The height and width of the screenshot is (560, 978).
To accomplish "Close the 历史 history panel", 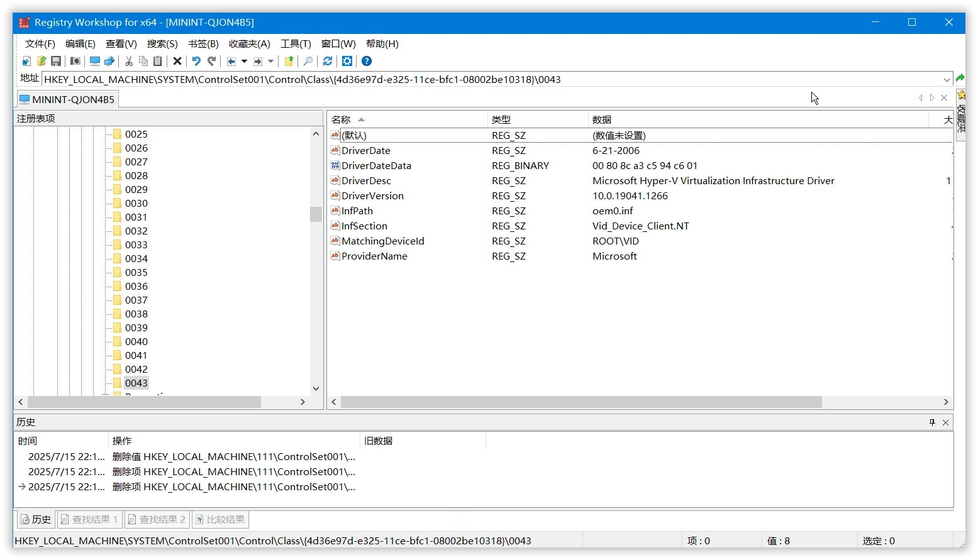I will click(945, 422).
